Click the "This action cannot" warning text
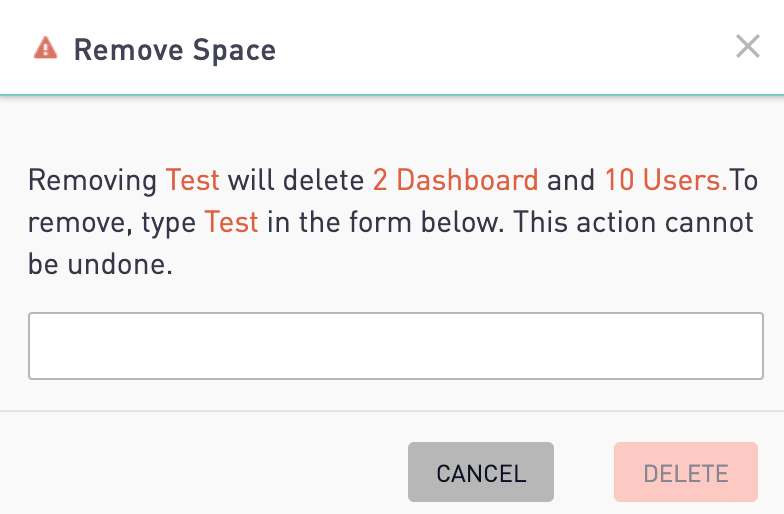The height and width of the screenshot is (514, 784). pos(634,222)
